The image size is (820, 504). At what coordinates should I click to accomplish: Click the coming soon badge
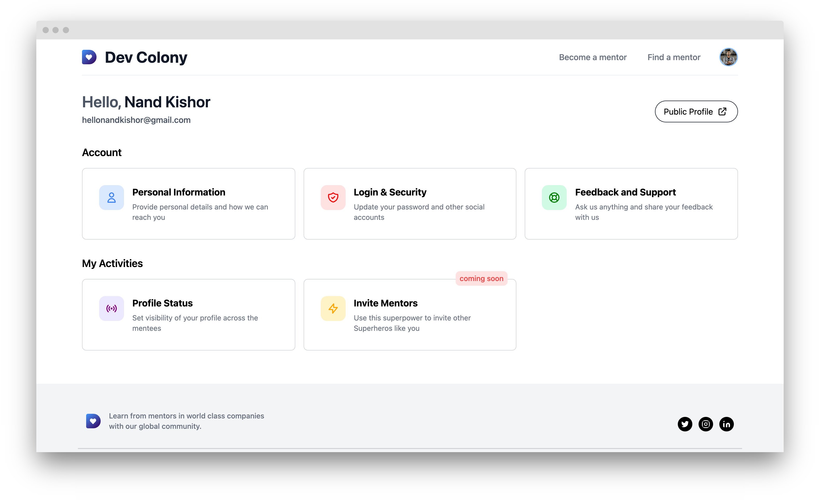tap(481, 279)
